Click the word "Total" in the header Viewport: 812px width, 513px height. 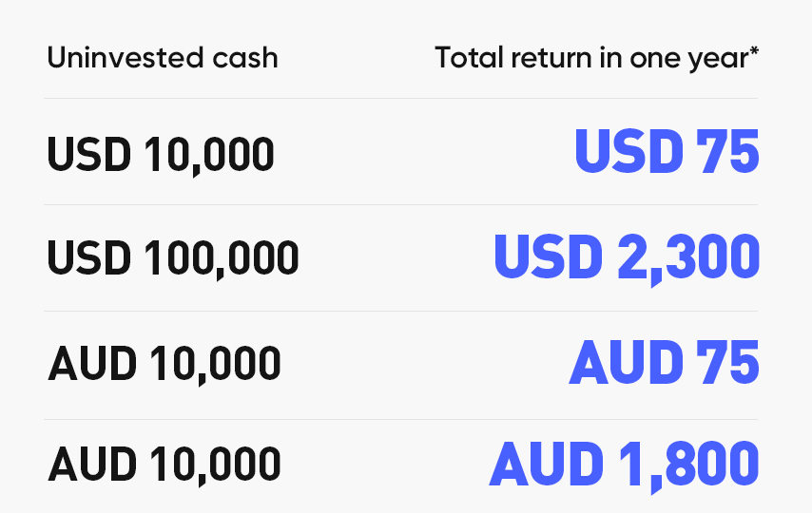pos(463,58)
